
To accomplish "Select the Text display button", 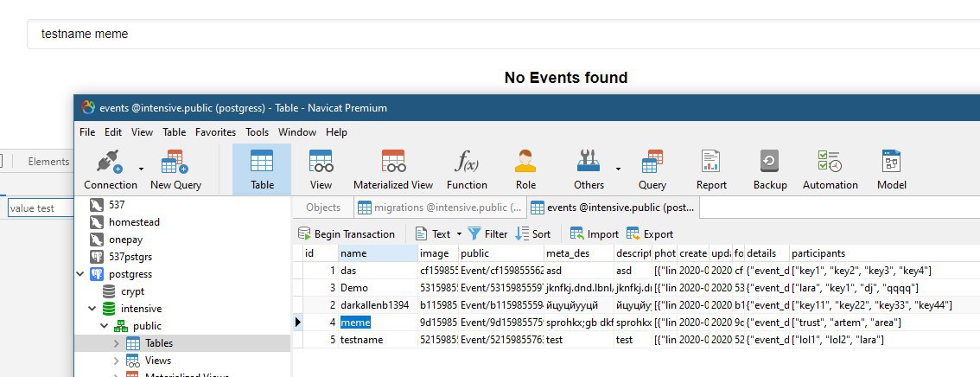I will tap(433, 233).
